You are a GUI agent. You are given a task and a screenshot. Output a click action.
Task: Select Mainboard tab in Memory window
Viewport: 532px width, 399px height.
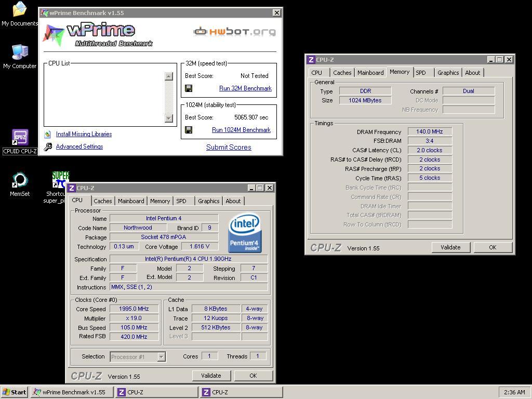tap(370, 73)
